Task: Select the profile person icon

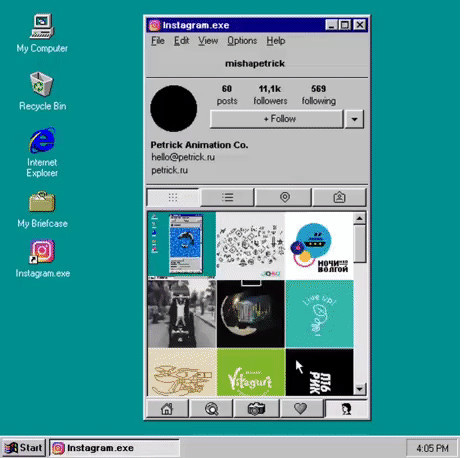Action: [346, 409]
